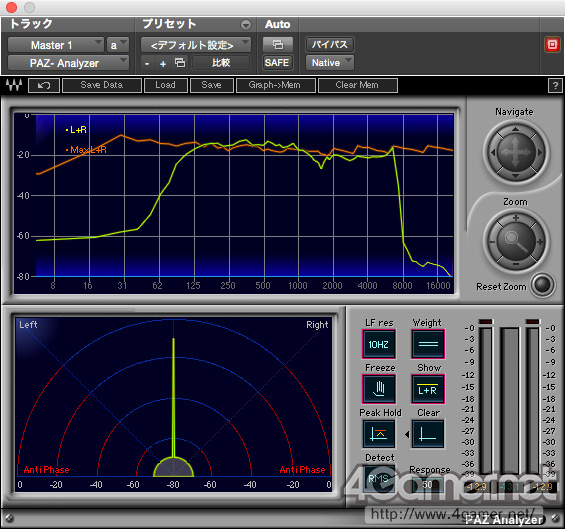Click the Right label in stereo position display

point(317,325)
